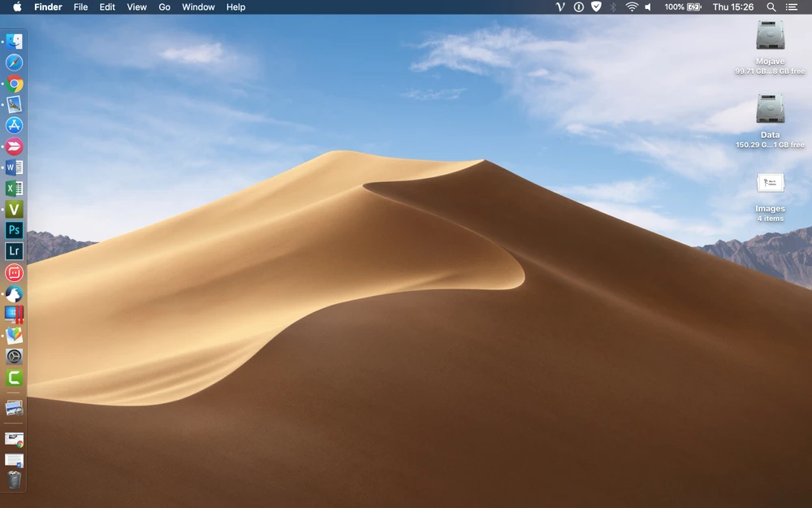
Task: Open the Apple menu
Action: coord(17,7)
